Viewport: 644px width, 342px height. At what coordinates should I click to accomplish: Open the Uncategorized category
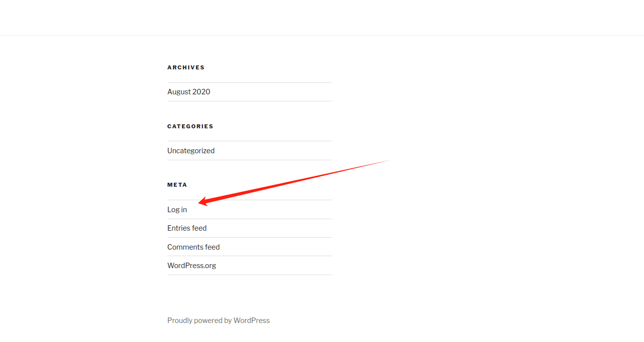[x=190, y=151]
